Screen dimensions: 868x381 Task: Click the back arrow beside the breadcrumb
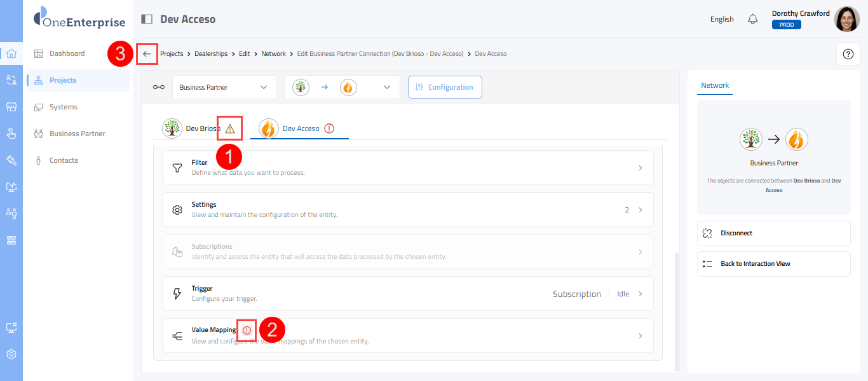point(147,54)
